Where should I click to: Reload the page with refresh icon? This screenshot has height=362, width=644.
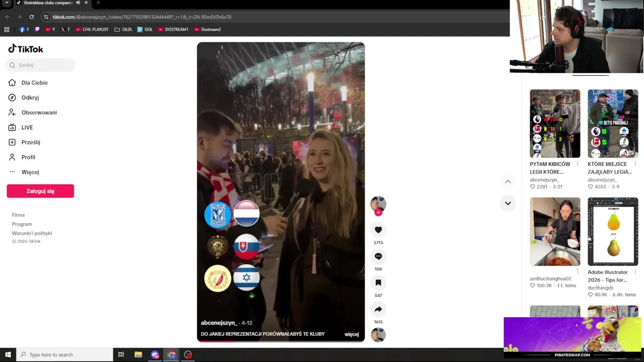click(31, 17)
